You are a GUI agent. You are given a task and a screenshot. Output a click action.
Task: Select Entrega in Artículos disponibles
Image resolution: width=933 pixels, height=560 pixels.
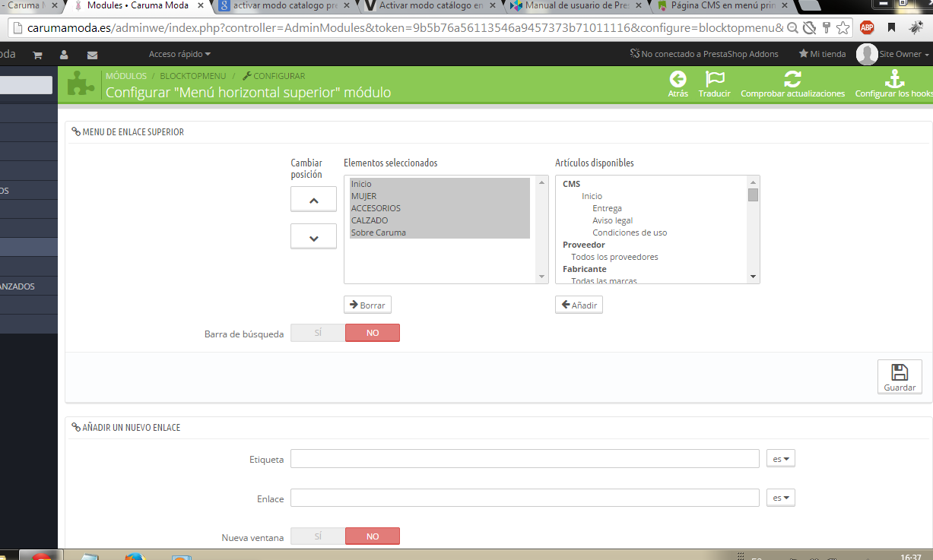coord(607,208)
